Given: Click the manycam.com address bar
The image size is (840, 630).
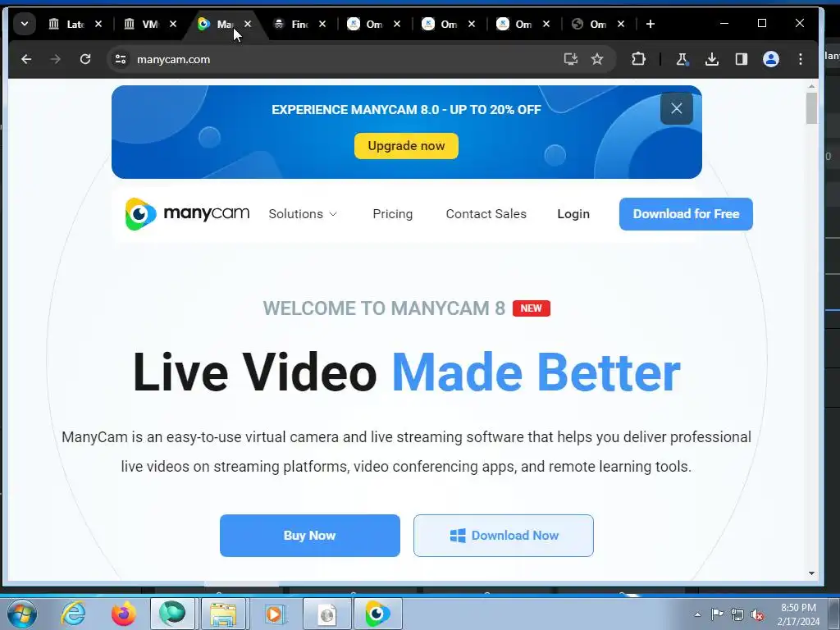Looking at the screenshot, I should 343,59.
